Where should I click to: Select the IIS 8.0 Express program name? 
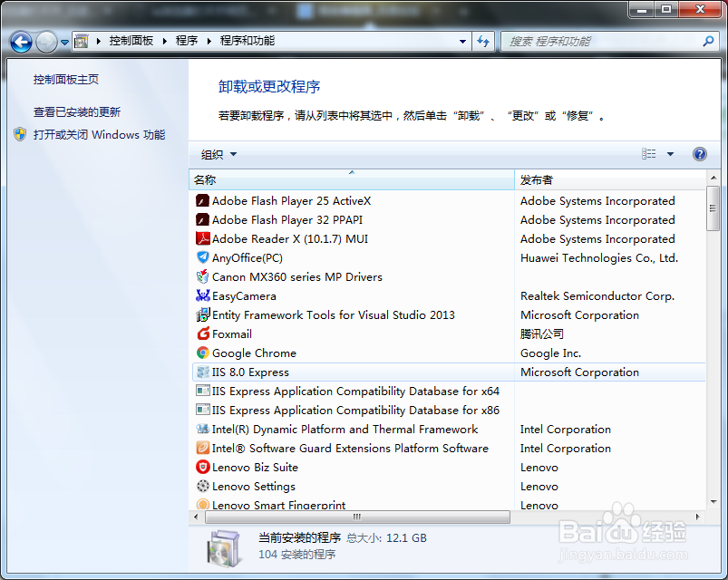250,372
